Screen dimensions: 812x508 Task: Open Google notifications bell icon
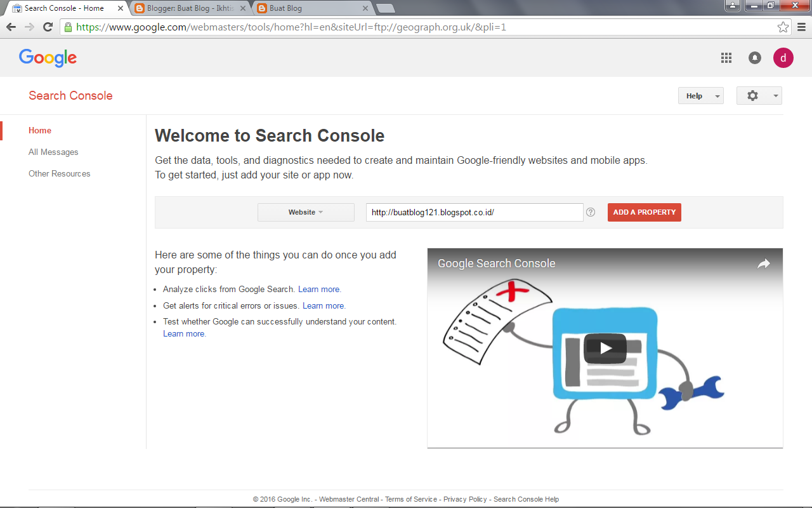[755, 58]
